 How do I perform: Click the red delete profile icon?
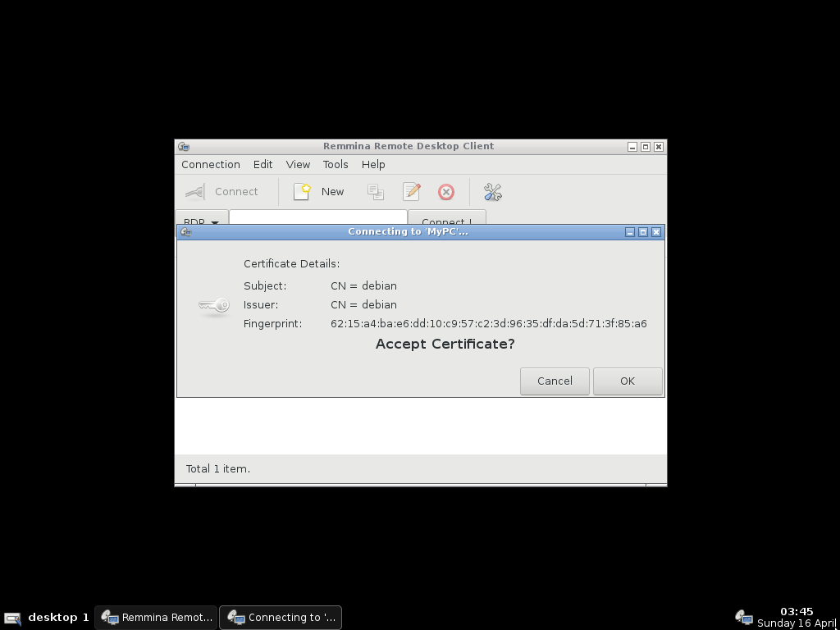(x=446, y=192)
